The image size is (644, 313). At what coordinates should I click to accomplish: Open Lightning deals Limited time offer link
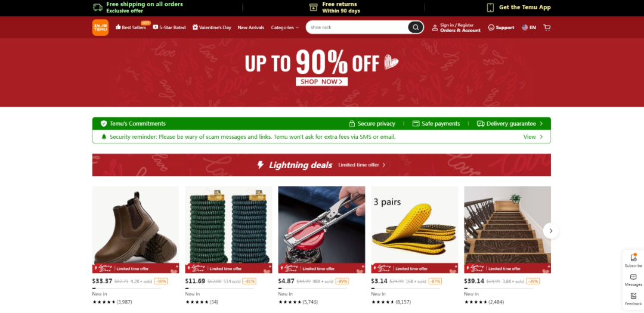coord(362,165)
